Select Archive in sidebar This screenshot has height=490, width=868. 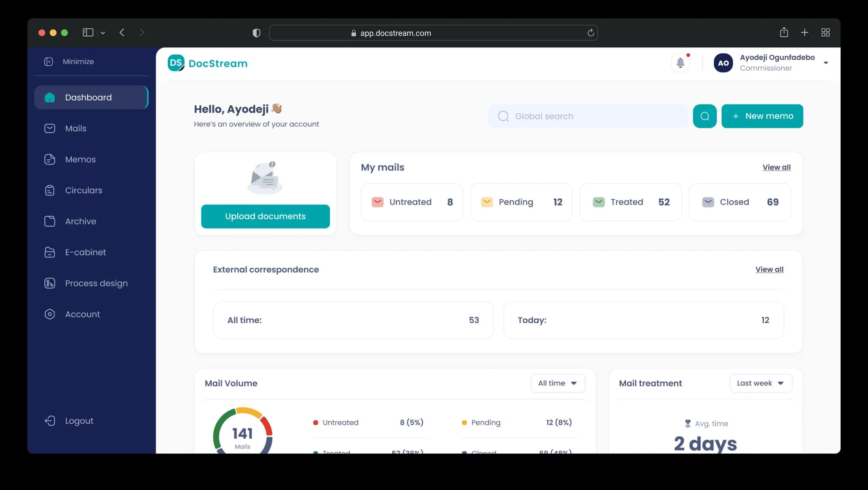[91, 221]
